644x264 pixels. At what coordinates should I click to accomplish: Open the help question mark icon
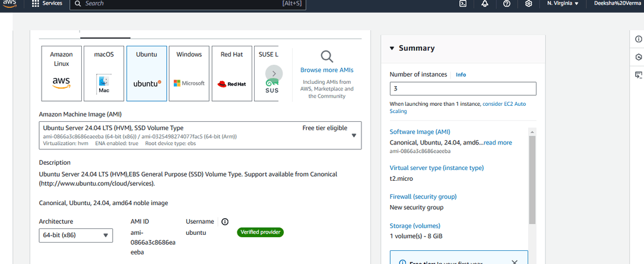click(507, 4)
